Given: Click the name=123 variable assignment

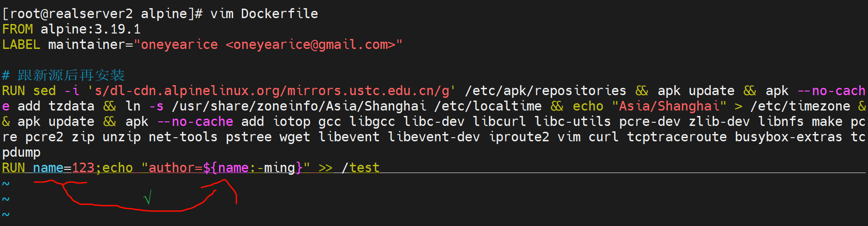Looking at the screenshot, I should point(64,168).
